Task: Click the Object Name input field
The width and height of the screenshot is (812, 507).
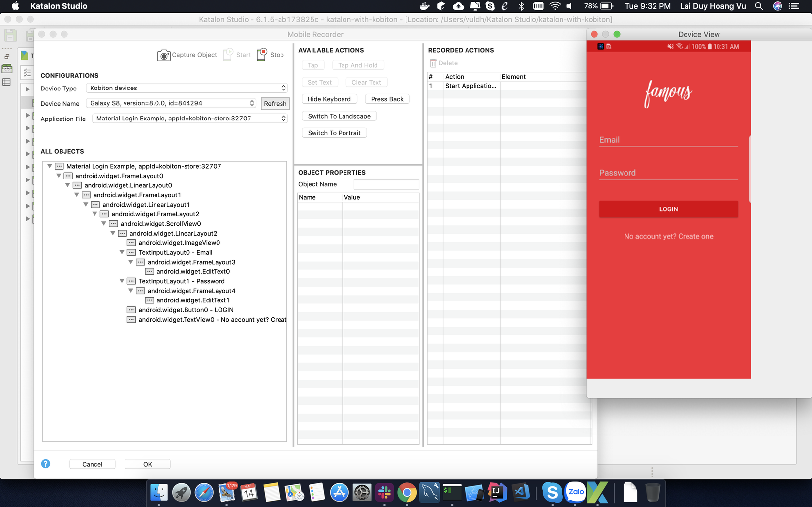Action: (386, 184)
